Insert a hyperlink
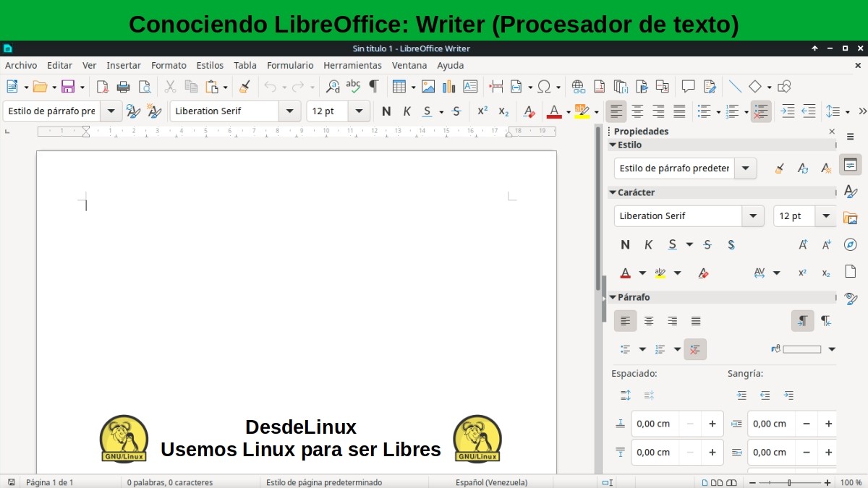 pos(578,86)
